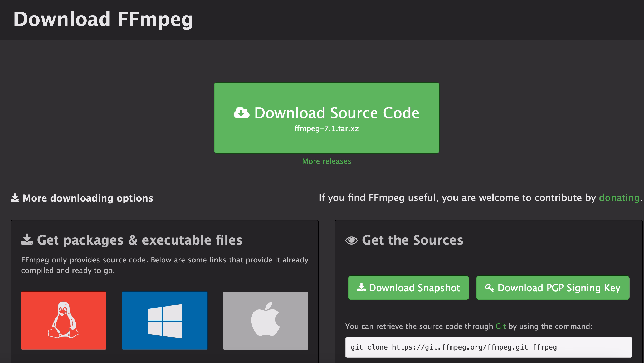Click Download PGP Signing Key button

(x=553, y=288)
